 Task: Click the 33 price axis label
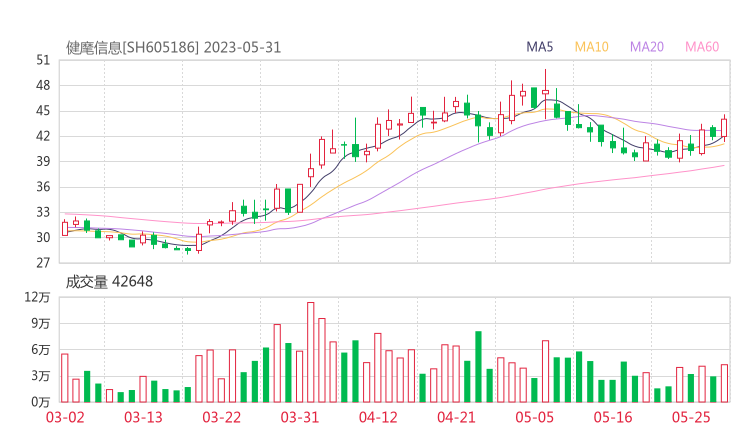tap(43, 212)
